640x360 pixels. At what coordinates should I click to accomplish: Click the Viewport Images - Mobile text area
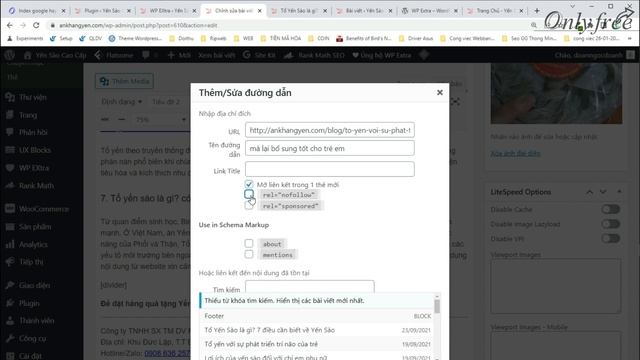[556, 345]
